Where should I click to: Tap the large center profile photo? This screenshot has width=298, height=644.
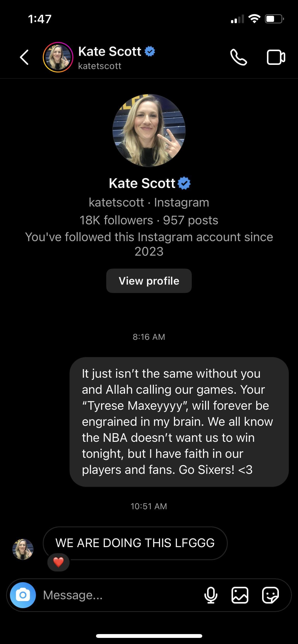click(x=149, y=130)
